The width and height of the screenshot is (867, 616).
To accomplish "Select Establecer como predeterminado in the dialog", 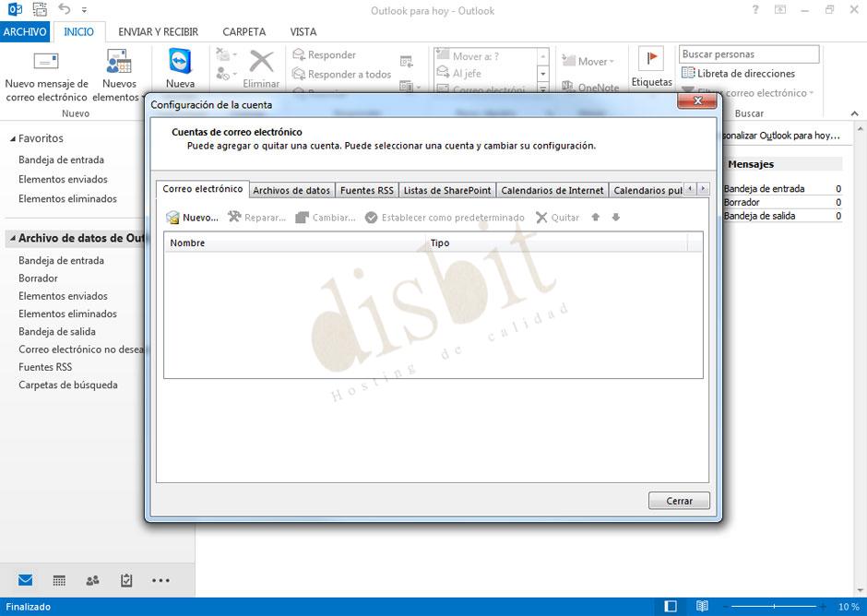I will point(449,218).
